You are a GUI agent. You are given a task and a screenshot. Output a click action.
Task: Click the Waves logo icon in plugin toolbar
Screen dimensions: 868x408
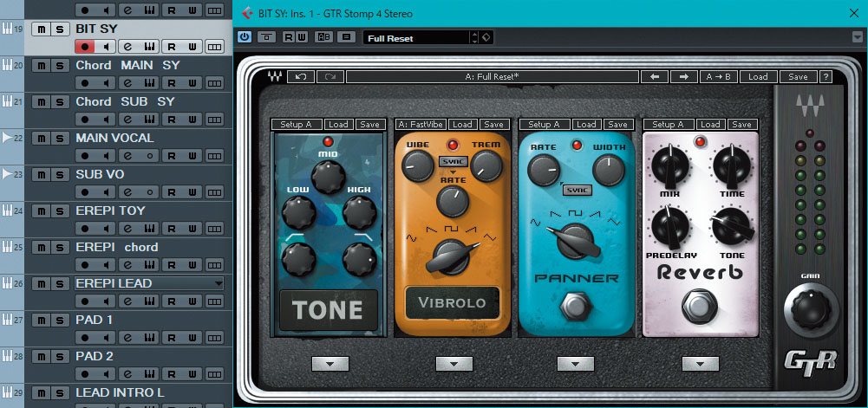274,77
